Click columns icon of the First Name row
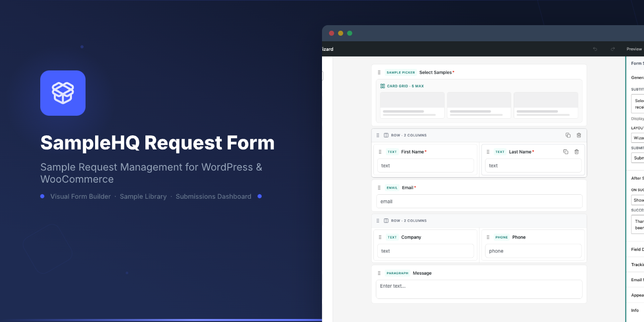 click(x=386, y=135)
